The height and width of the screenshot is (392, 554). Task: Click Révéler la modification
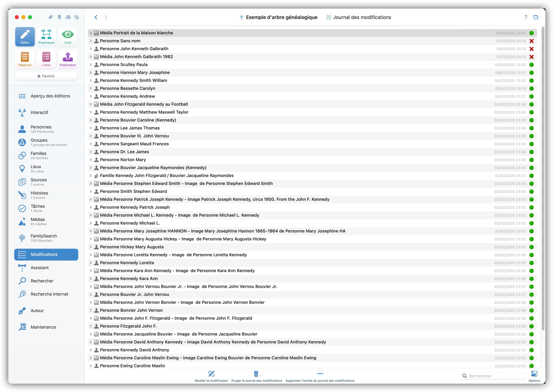click(x=211, y=376)
